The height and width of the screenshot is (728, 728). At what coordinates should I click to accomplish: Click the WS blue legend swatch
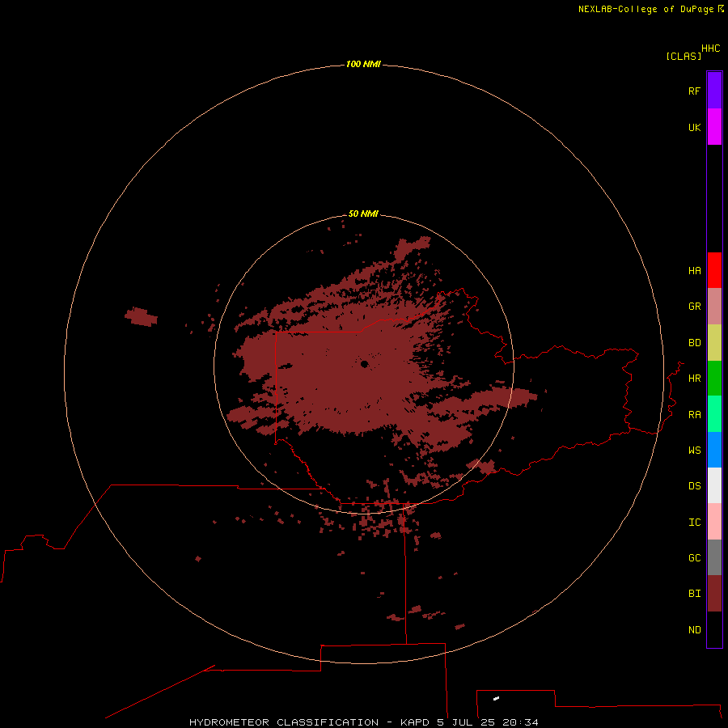pos(714,450)
